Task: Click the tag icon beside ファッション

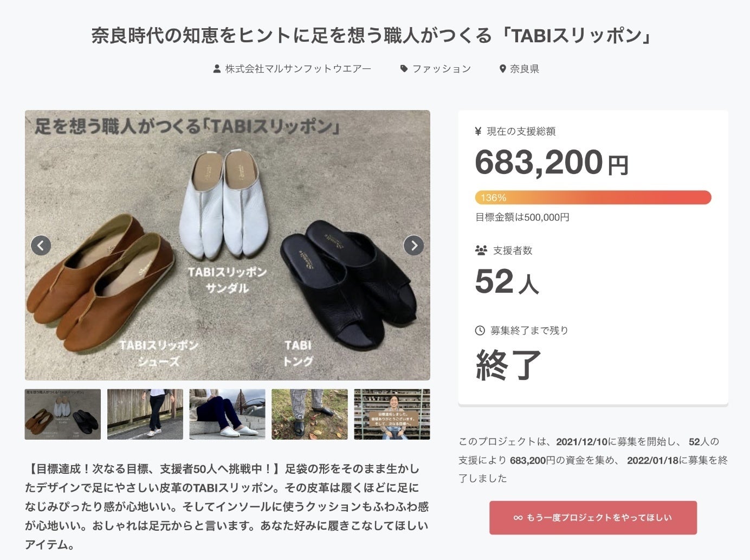Action: 404,69
